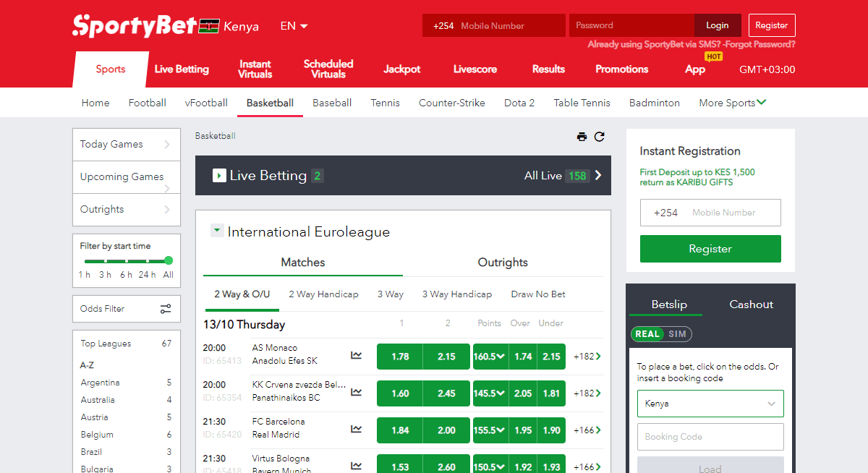Select the Draw No Bet tab
This screenshot has width=868, height=473.
[x=538, y=294]
